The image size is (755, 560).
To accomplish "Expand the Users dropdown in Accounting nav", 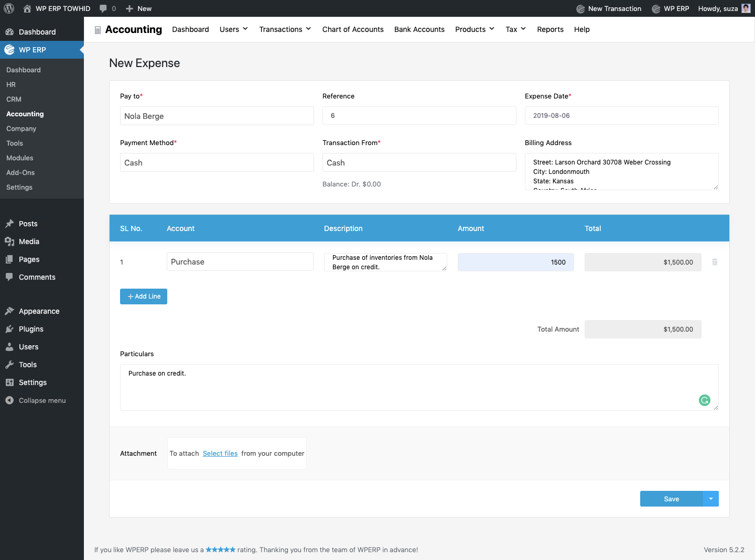I will point(234,29).
